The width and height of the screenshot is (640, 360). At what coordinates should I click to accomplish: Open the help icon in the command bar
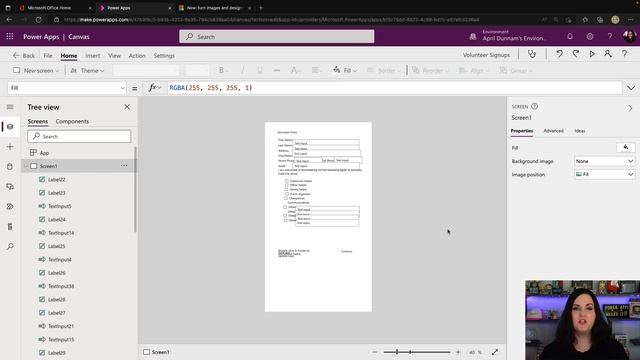pyautogui.click(x=624, y=54)
